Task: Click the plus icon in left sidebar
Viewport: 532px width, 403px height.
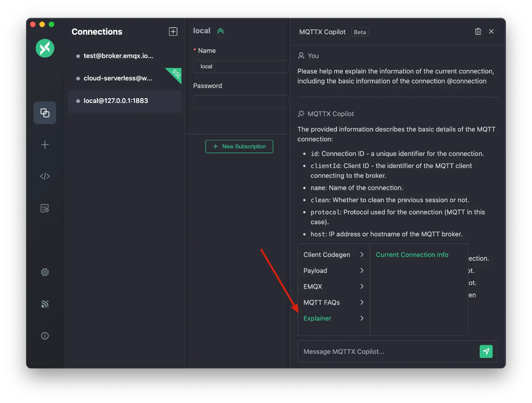Action: click(45, 144)
